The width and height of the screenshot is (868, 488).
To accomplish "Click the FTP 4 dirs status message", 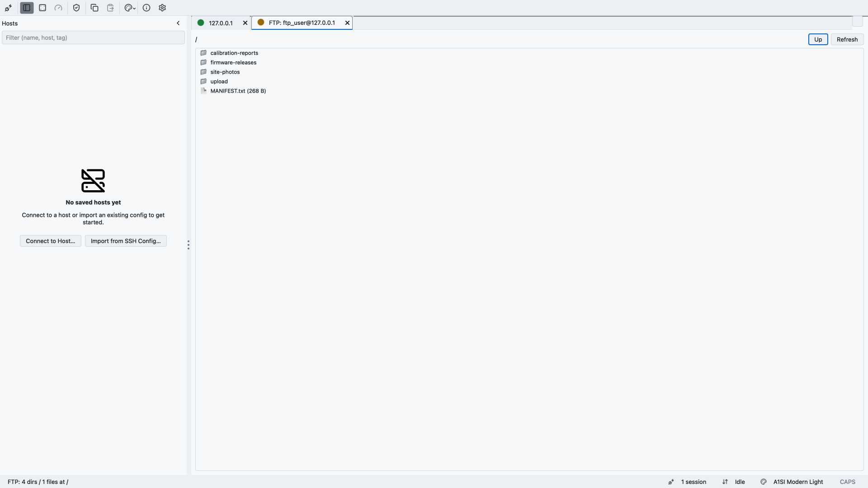I will tap(38, 482).
